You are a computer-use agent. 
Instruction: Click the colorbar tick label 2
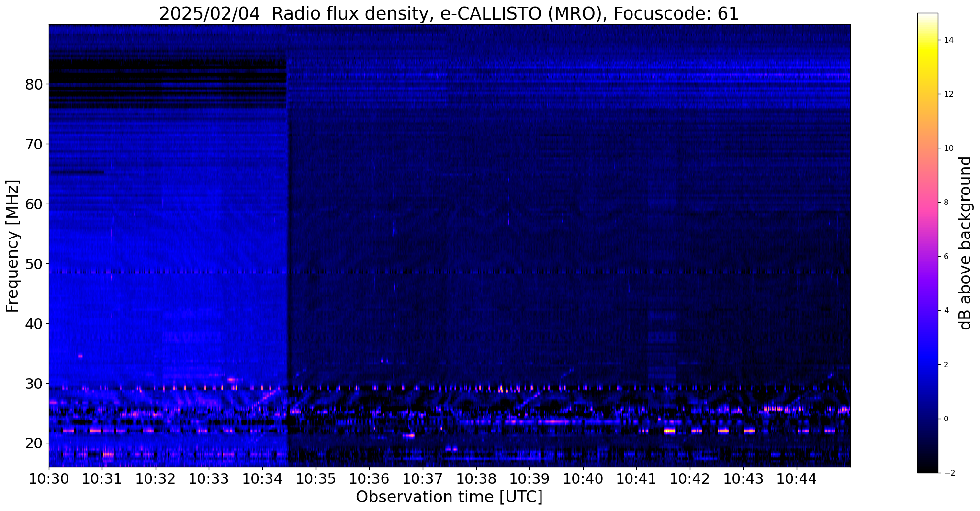946,365
